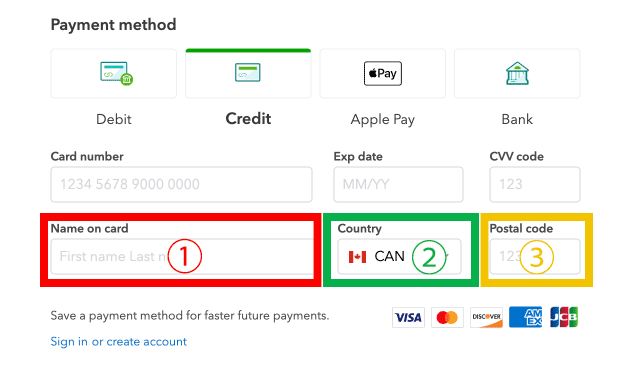Focus the Name on card field

pyautogui.click(x=181, y=256)
